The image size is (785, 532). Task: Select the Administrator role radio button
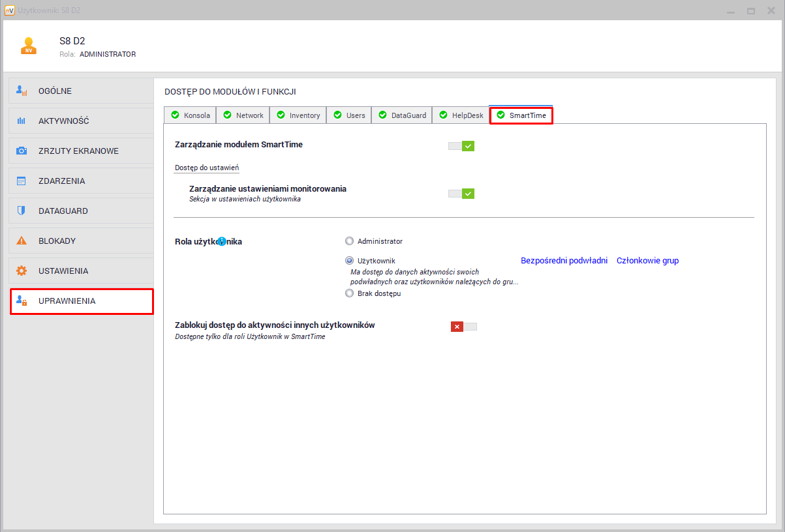[x=349, y=241]
